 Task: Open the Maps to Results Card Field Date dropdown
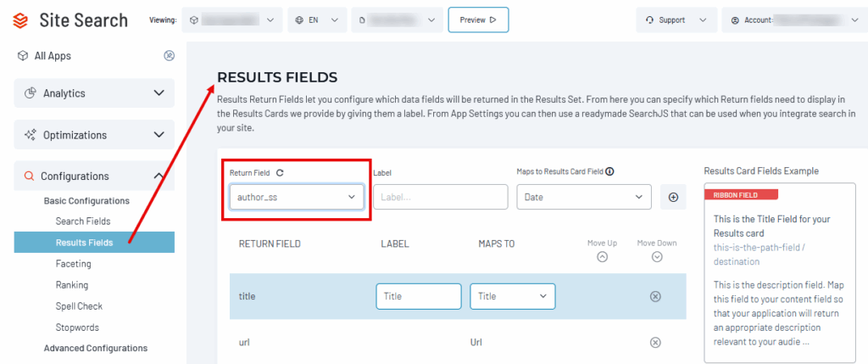tap(584, 197)
